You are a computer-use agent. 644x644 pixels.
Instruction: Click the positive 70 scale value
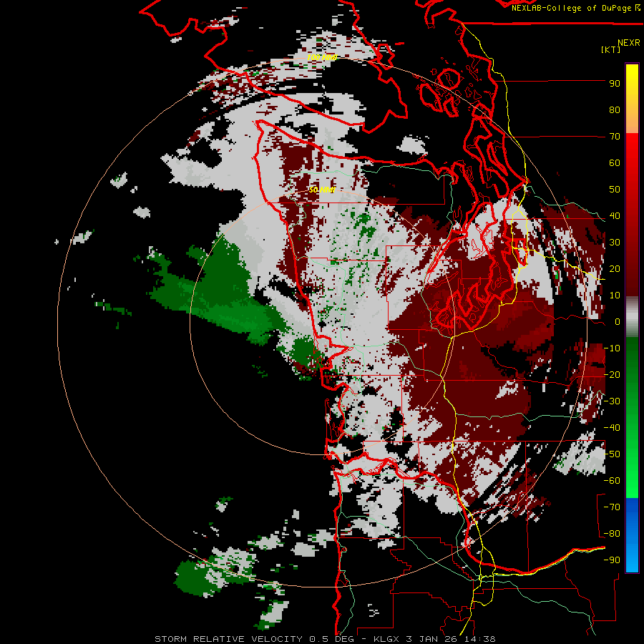(615, 137)
